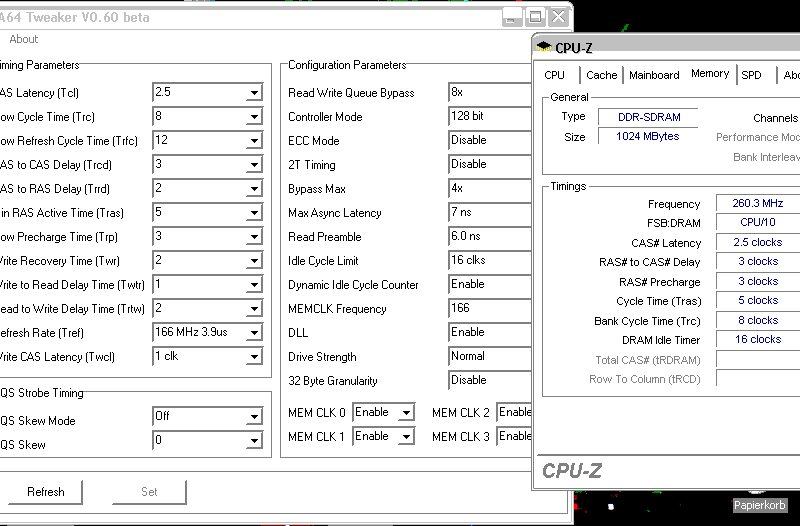This screenshot has height=526, width=800.
Task: Click the CPU-Z Type field DDR-SDRAM
Action: pyautogui.click(x=648, y=117)
